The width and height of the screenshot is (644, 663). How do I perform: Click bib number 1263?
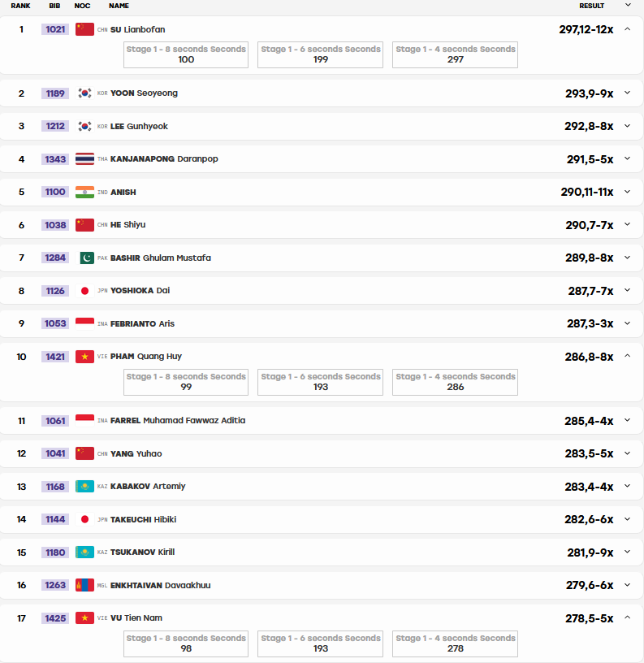55,585
